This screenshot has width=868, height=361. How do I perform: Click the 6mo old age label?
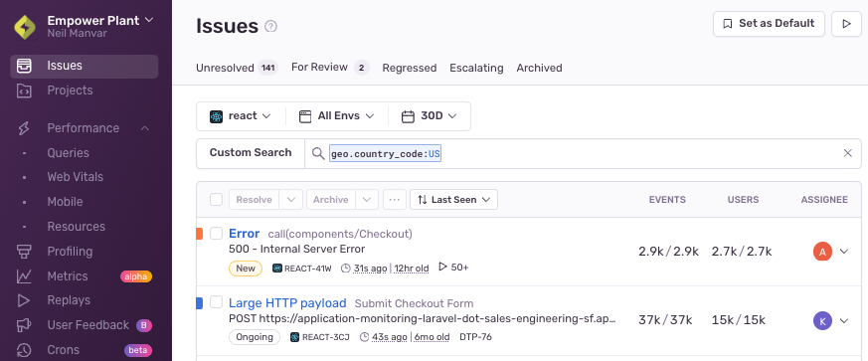click(x=433, y=337)
